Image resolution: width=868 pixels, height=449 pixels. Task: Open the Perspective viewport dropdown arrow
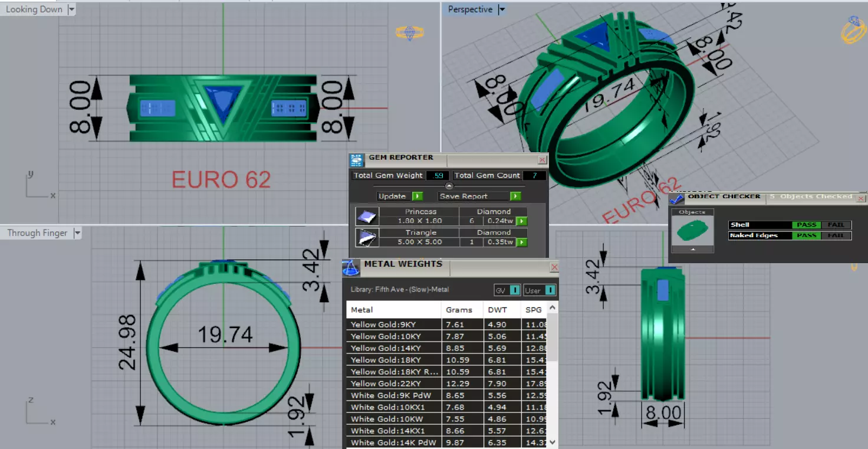tap(502, 9)
